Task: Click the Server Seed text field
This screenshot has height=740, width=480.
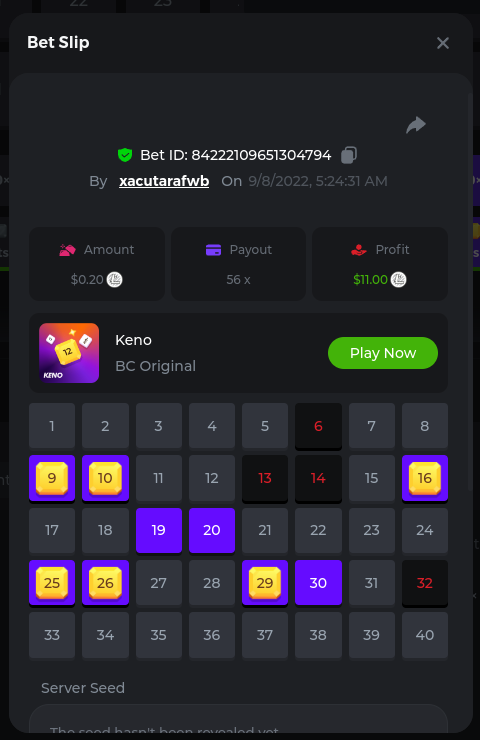Action: 238,720
